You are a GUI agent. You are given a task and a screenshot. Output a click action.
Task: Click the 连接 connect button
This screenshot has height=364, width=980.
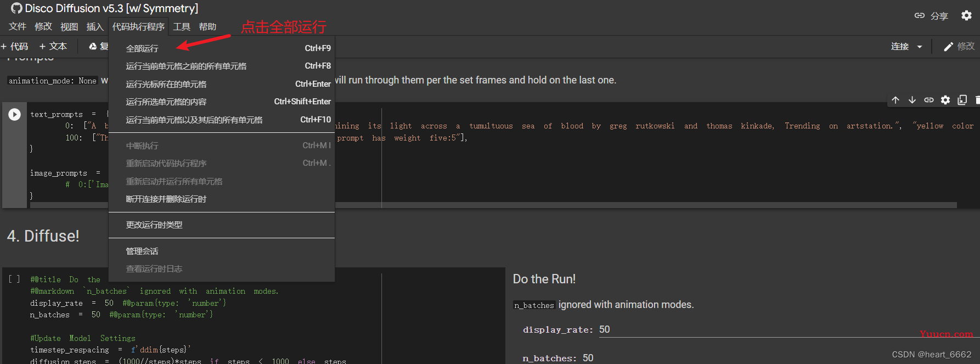(x=900, y=47)
